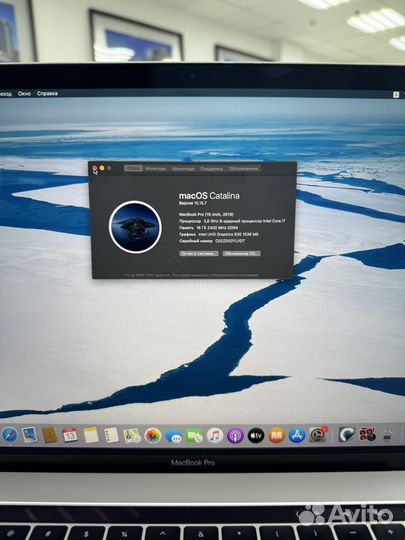Minimize the About This Mac window with yellow button
The image size is (405, 540).
(102, 168)
